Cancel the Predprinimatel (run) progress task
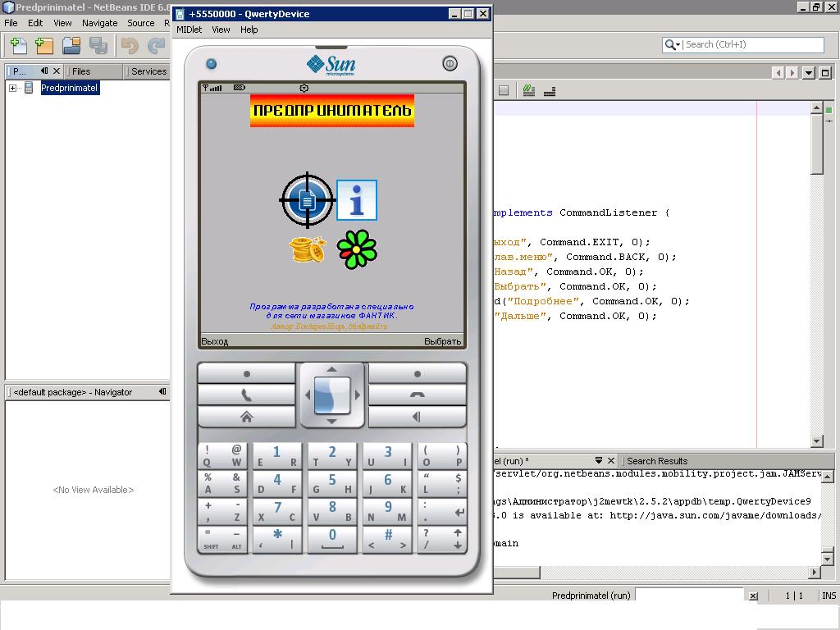Viewport: 840px width, 630px height. (x=753, y=596)
